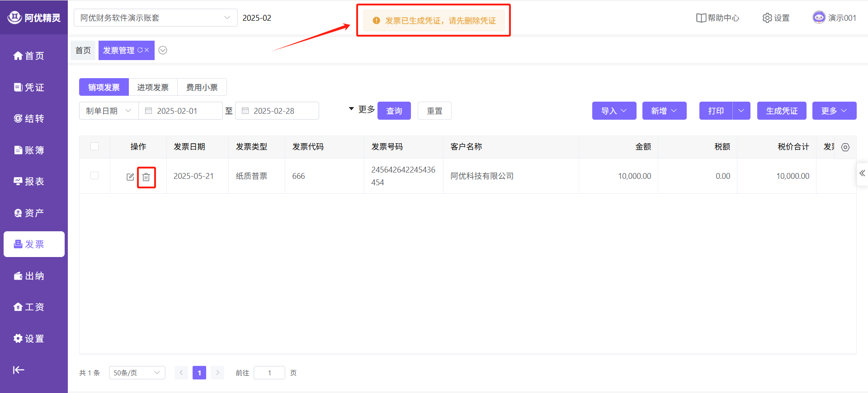The height and width of the screenshot is (393, 868).
Task: Expand the 制单日期 filter dropdown
Action: (108, 111)
